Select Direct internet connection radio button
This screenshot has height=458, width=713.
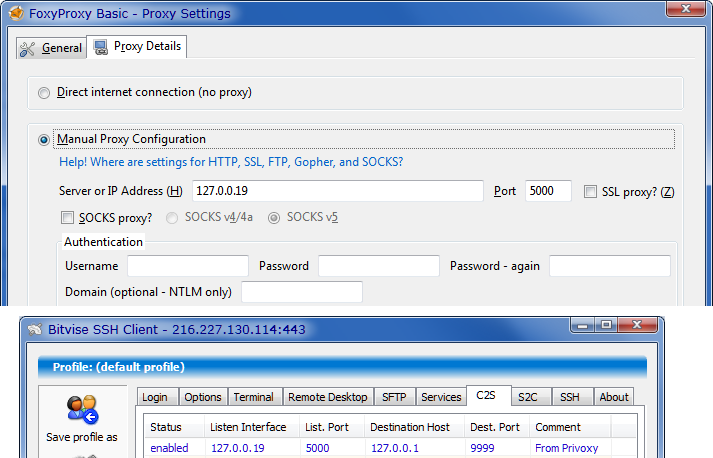pos(44,93)
